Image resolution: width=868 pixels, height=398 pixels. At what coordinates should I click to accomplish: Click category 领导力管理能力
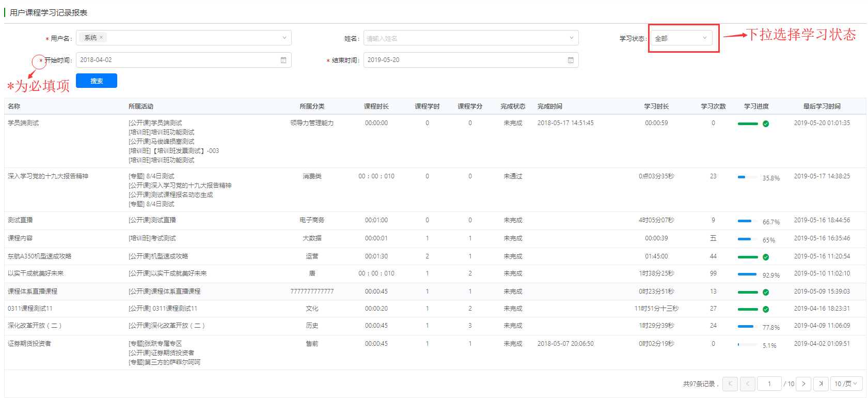click(312, 123)
